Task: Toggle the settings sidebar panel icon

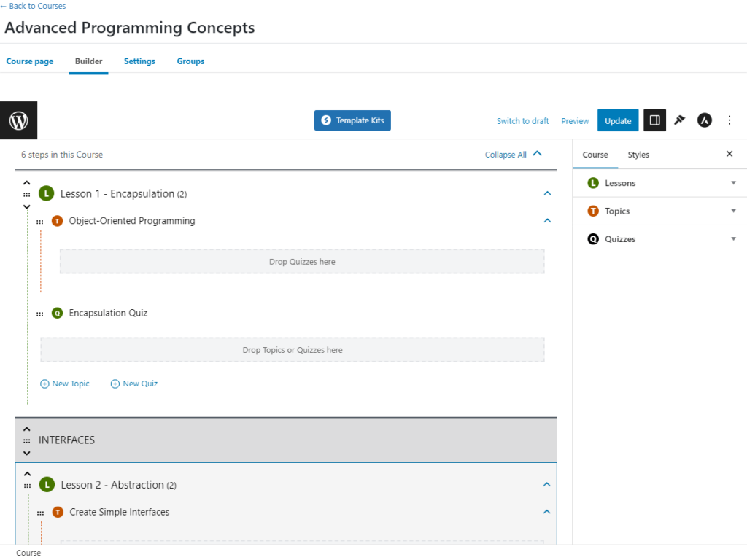Action: click(654, 120)
